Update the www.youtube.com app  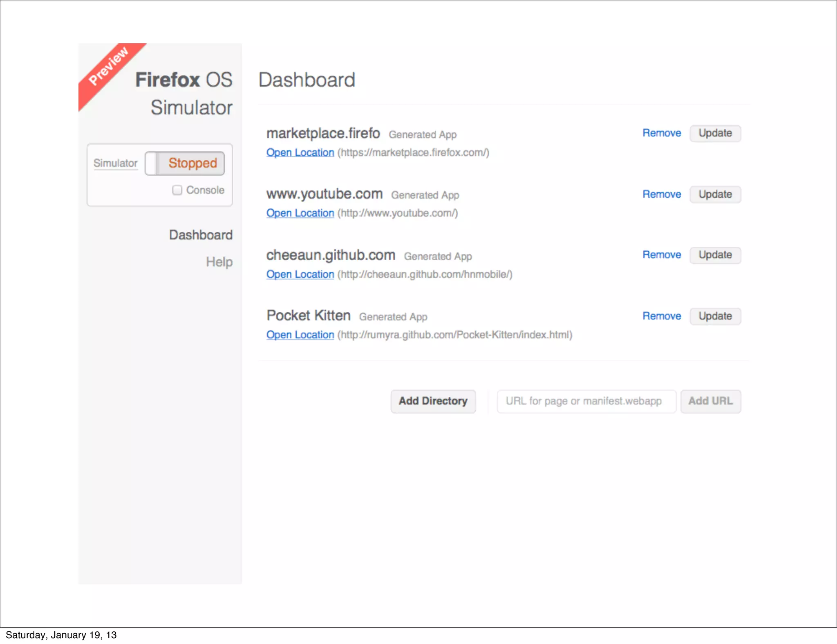coord(715,195)
